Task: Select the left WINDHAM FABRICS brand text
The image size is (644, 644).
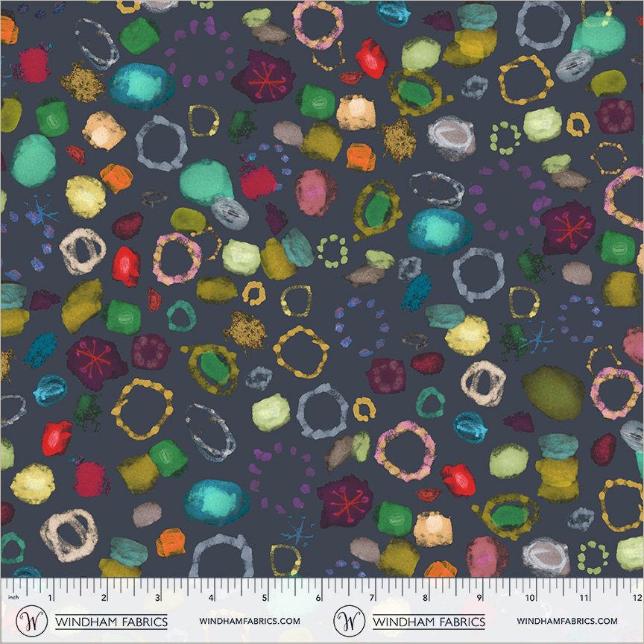Action: point(111,622)
